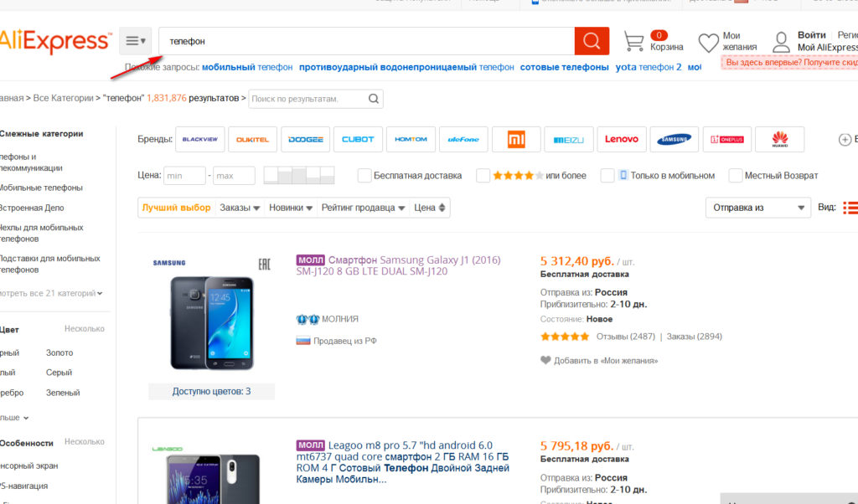Open Мобильные телефоны category
Image resolution: width=858 pixels, height=504 pixels.
pyautogui.click(x=41, y=188)
